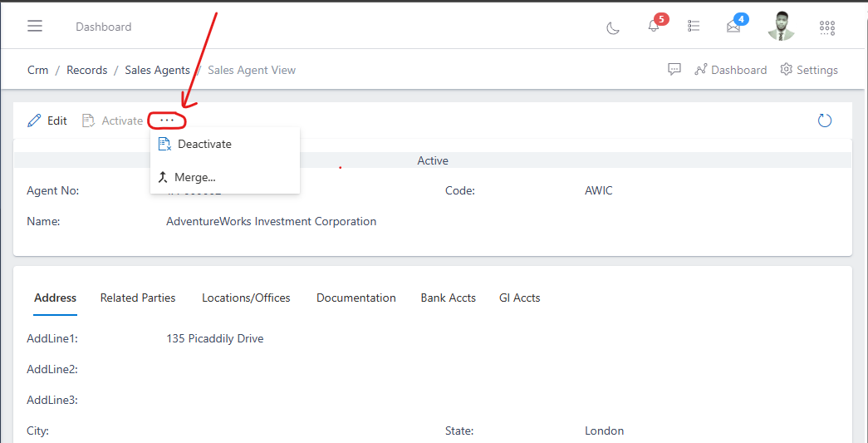The image size is (868, 443).
Task: Open the apps grid launcher
Action: [827, 27]
